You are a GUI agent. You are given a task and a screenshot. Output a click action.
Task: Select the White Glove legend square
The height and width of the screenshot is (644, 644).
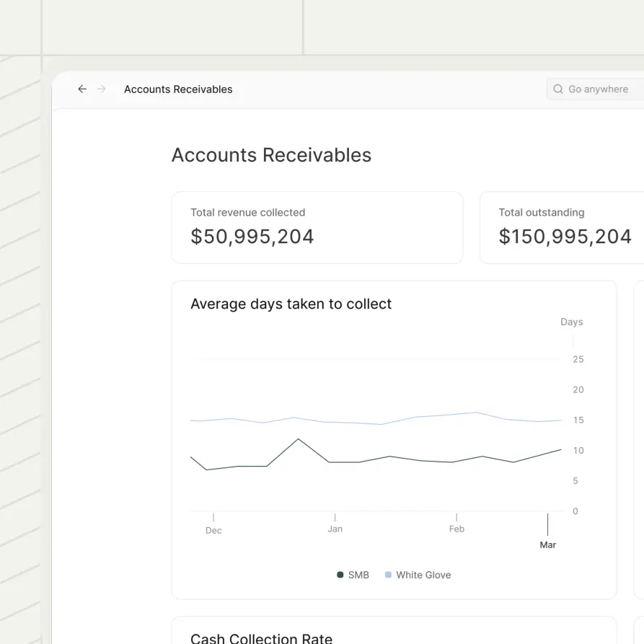point(388,575)
